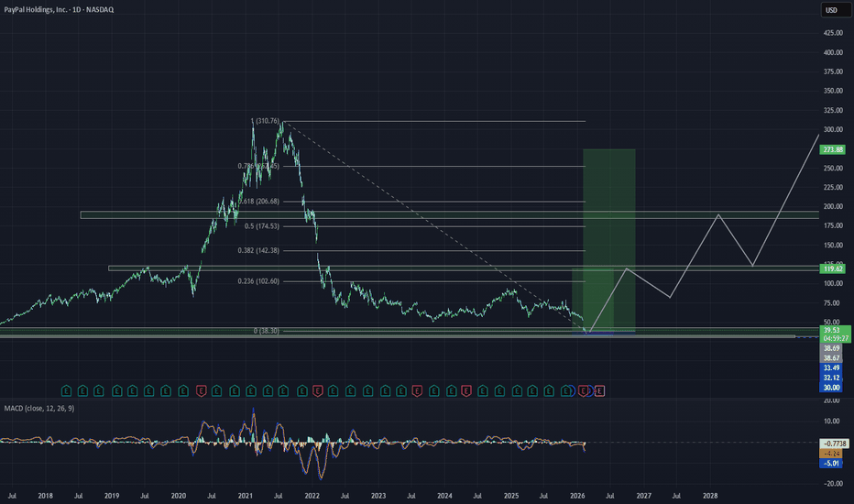Image resolution: width=854 pixels, height=504 pixels.
Task: Click the green 273.88 target price label
Action: pyautogui.click(x=833, y=149)
